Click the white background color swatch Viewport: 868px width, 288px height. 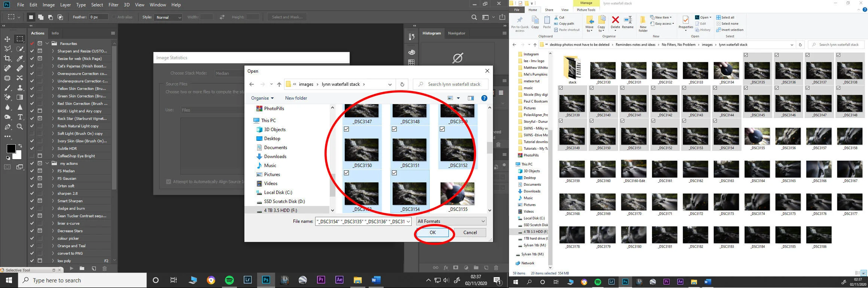pyautogui.click(x=18, y=155)
